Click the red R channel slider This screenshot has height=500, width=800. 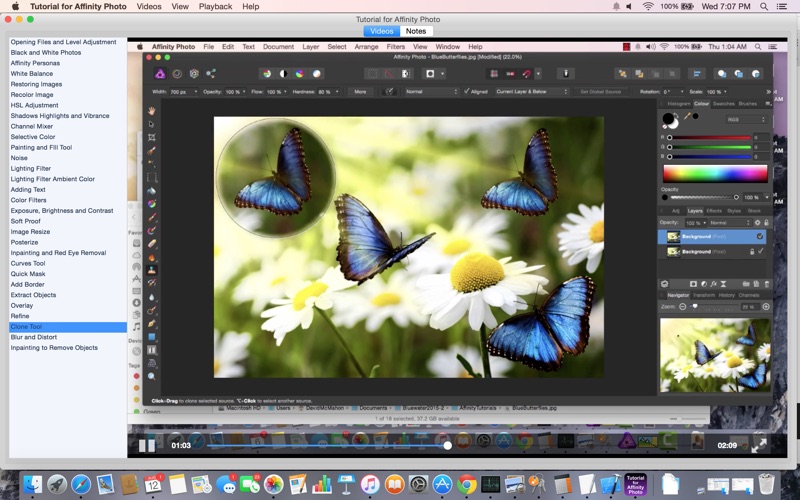click(709, 137)
